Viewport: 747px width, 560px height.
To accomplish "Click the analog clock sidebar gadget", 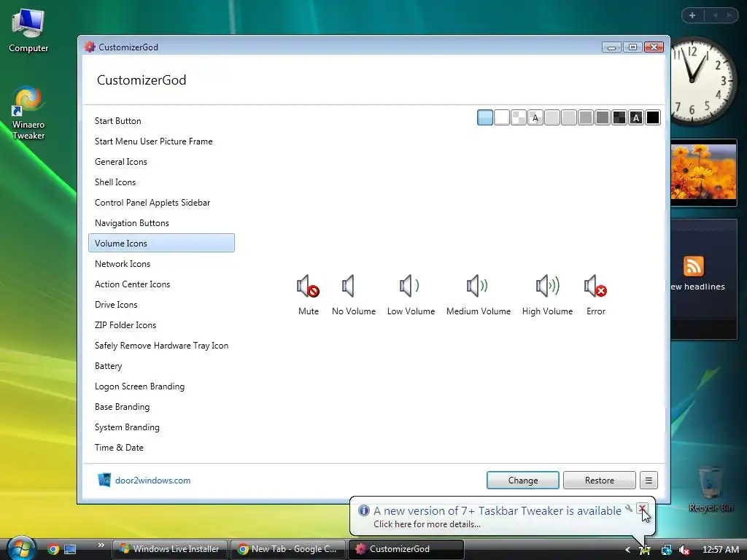I will (703, 81).
